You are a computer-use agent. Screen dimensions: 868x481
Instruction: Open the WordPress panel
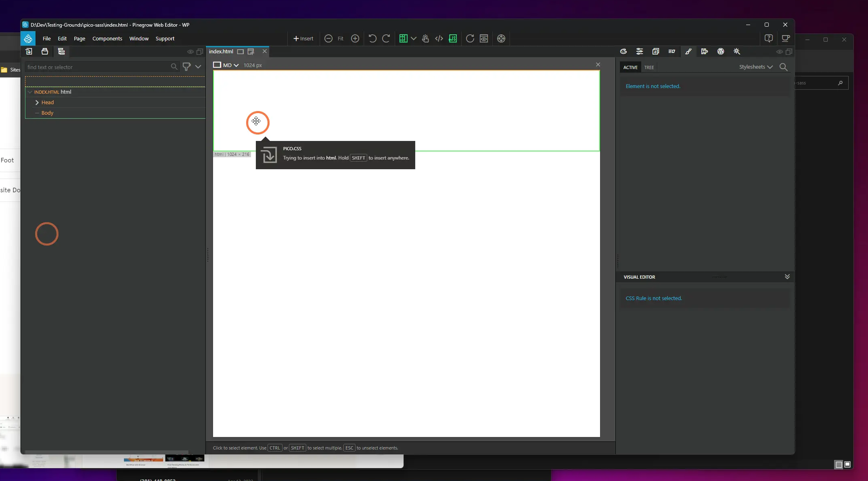[721, 51]
